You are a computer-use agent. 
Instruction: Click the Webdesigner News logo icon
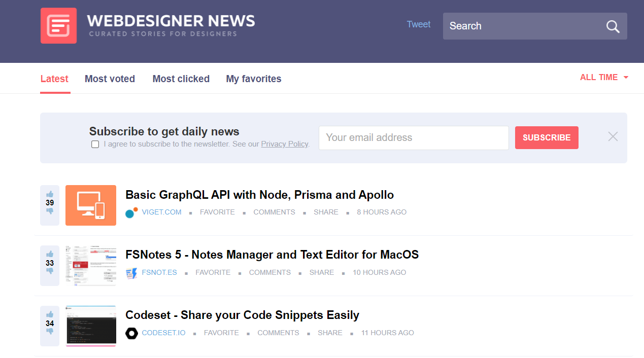coord(58,25)
